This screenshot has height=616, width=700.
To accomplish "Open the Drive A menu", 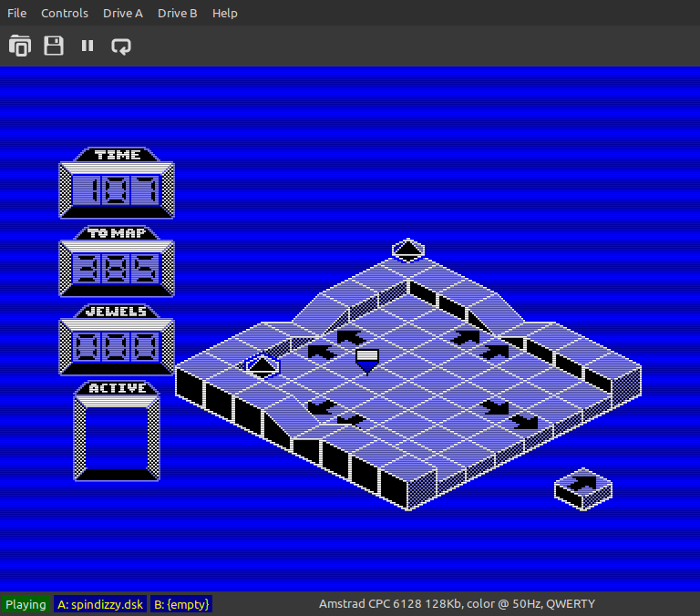I will pos(123,14).
